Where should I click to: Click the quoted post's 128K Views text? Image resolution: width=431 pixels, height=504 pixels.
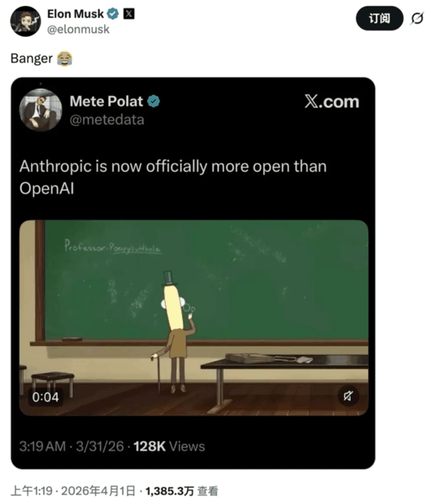click(169, 446)
